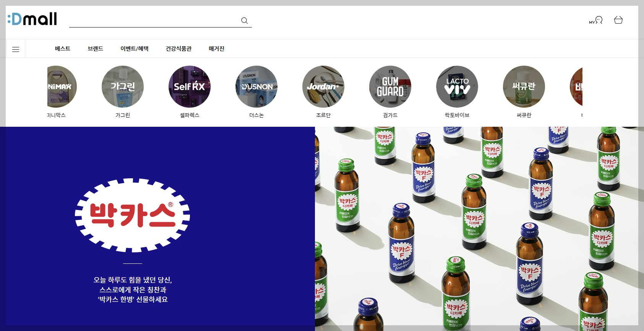Open the 브랜드 menu

coord(96,48)
